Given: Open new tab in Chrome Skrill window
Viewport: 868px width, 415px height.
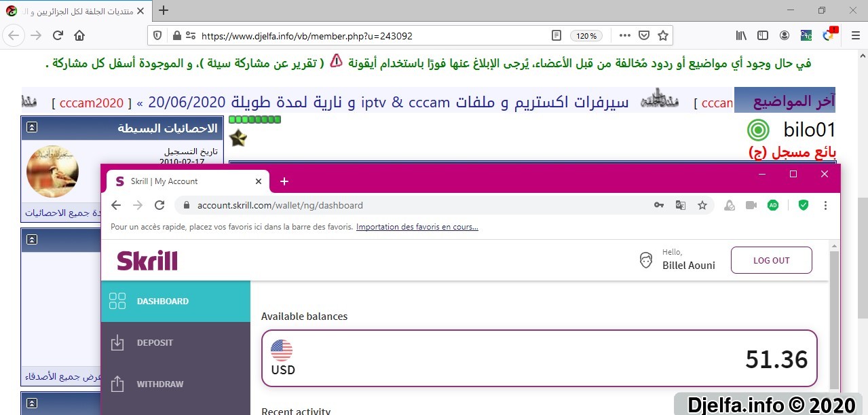Looking at the screenshot, I should point(284,181).
